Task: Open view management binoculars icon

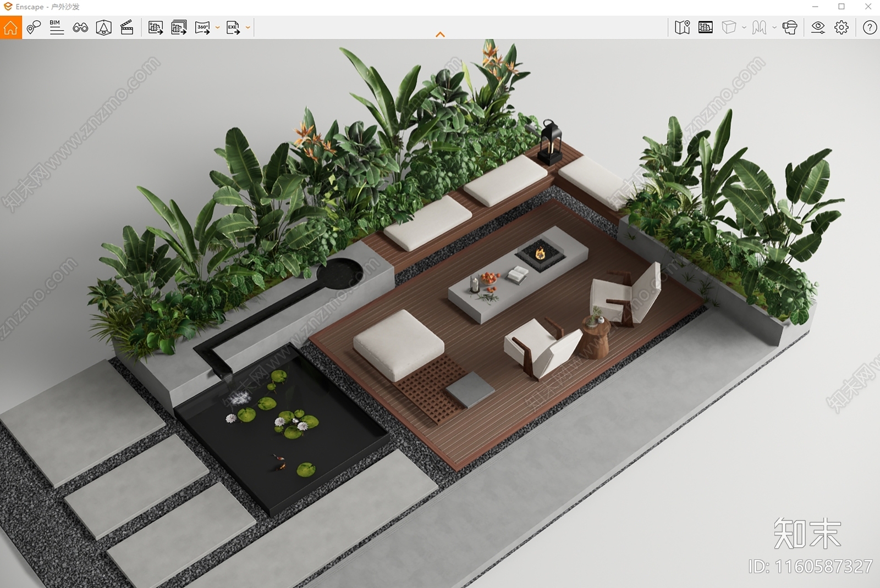Action: coord(80,27)
